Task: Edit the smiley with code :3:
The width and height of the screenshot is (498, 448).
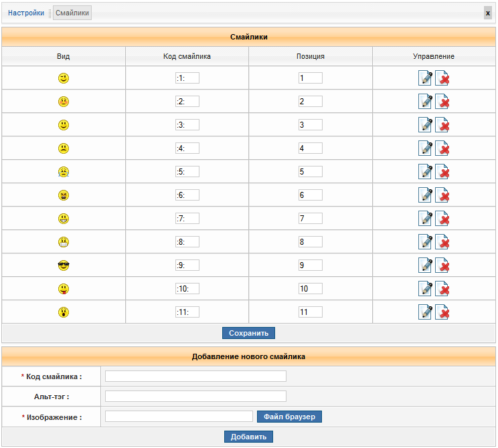Action: (425, 125)
